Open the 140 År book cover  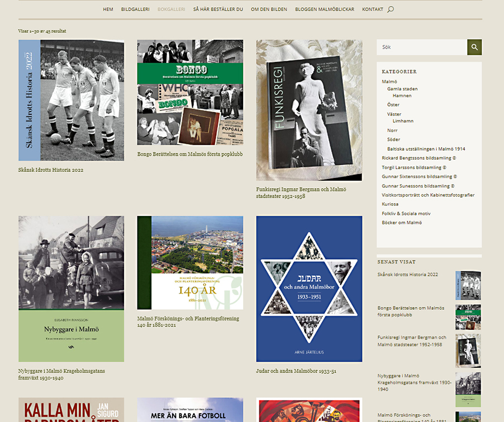tap(191, 263)
